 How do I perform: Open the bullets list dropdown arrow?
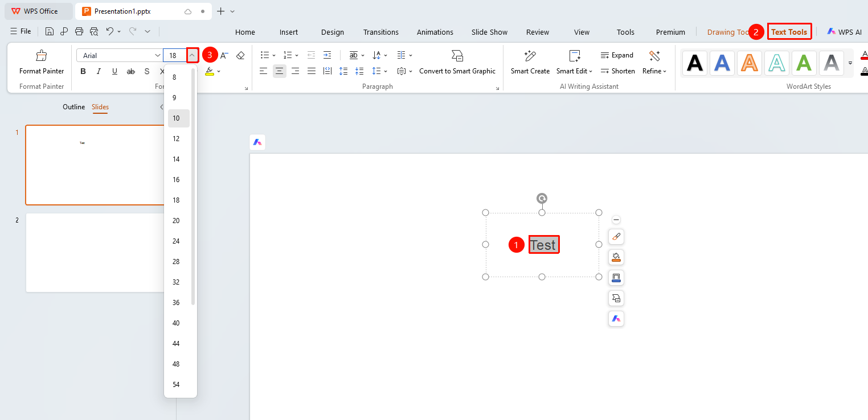click(x=274, y=55)
